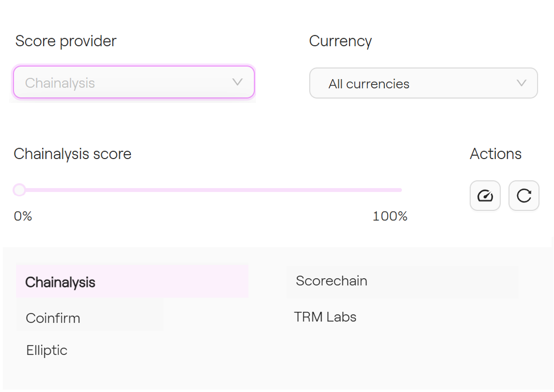Select the Elliptic option
The image size is (554, 392).
click(47, 350)
